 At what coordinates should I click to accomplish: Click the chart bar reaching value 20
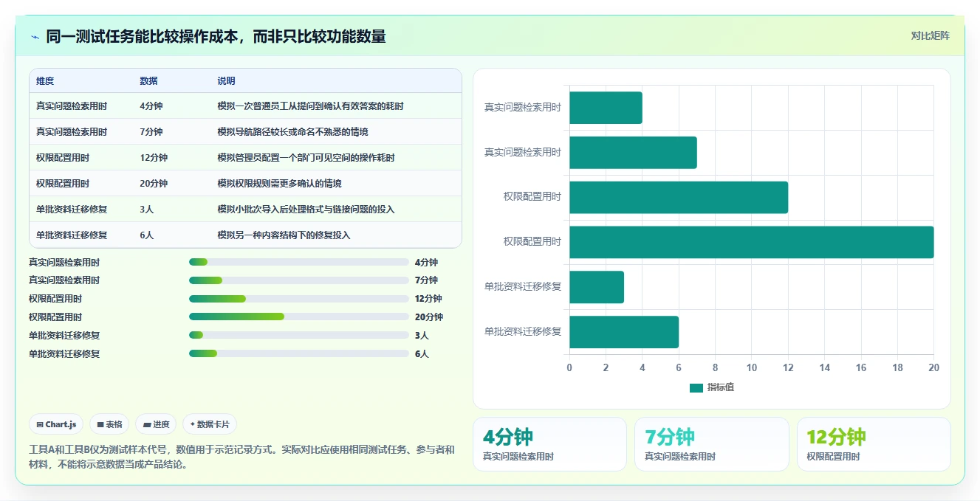pos(751,242)
